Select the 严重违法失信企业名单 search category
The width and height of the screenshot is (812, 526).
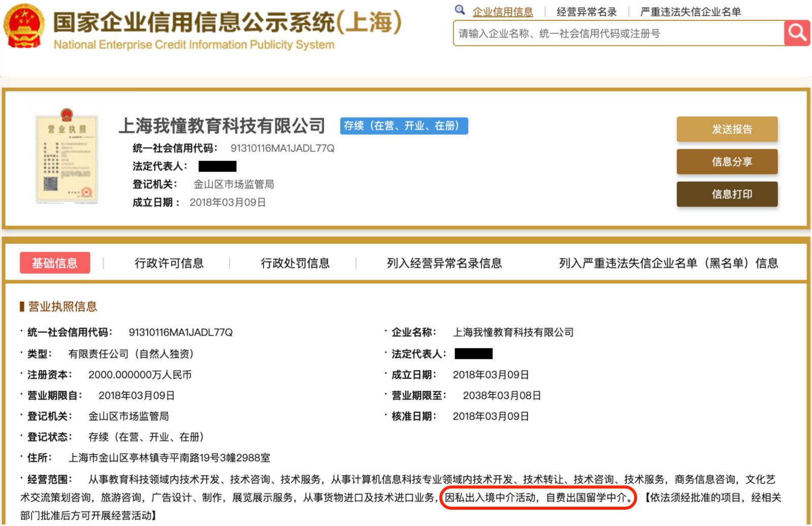[x=690, y=12]
